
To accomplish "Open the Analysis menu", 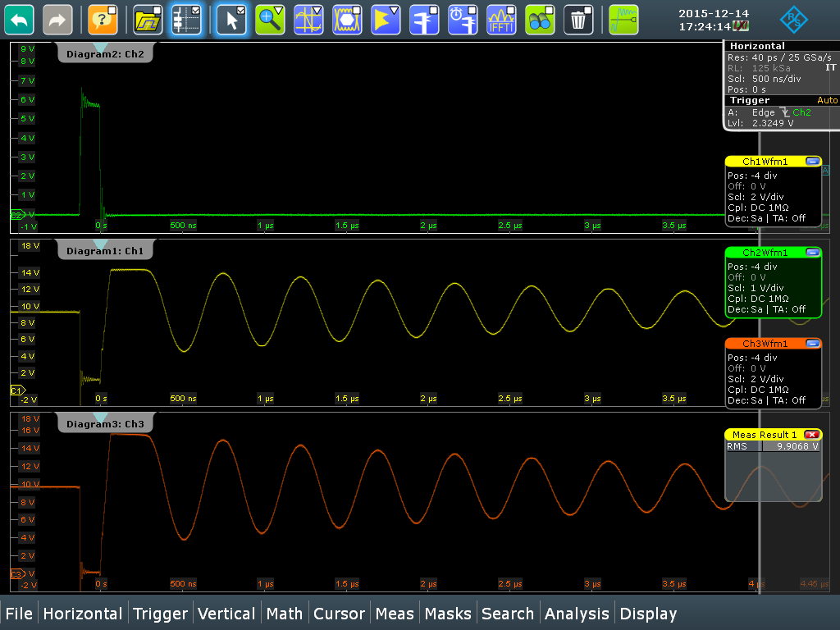I will coord(577,614).
